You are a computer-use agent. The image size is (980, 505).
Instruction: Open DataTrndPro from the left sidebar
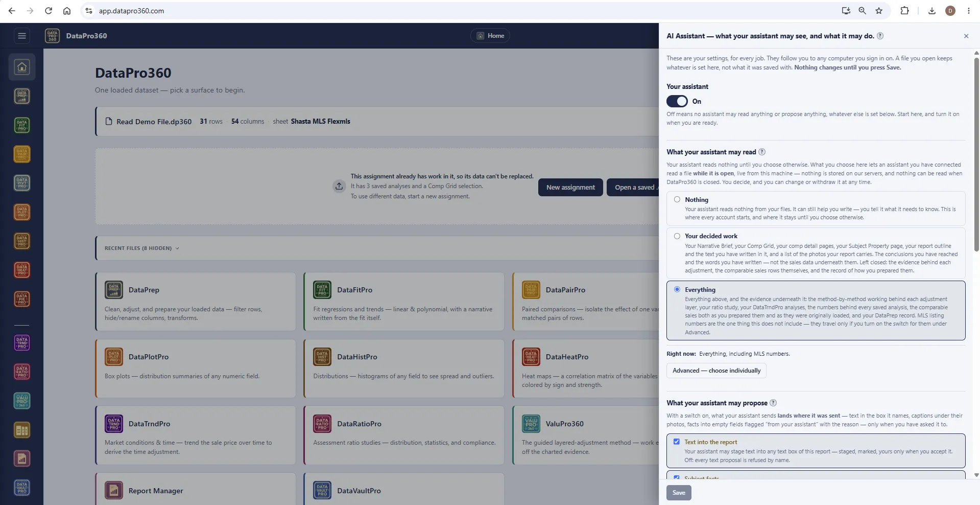pos(22,343)
